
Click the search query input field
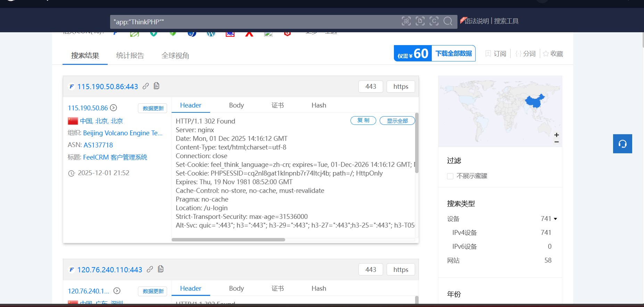(x=254, y=22)
